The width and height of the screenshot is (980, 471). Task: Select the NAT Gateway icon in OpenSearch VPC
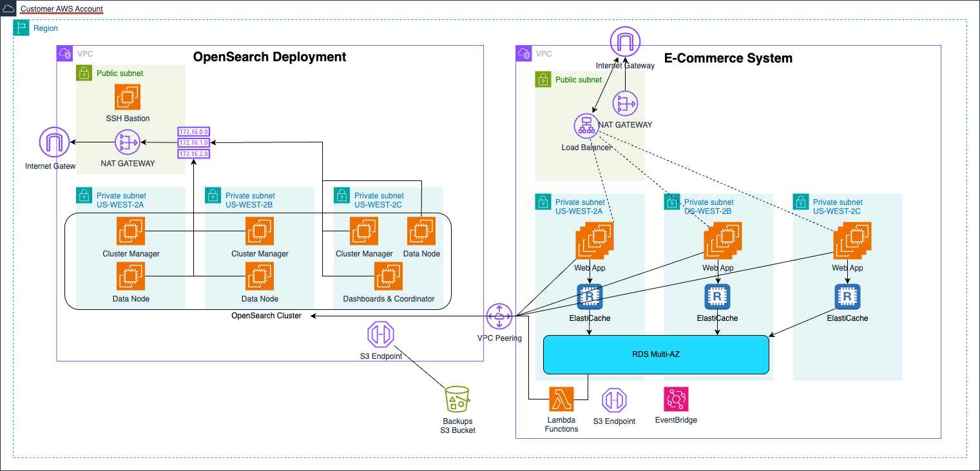[128, 142]
